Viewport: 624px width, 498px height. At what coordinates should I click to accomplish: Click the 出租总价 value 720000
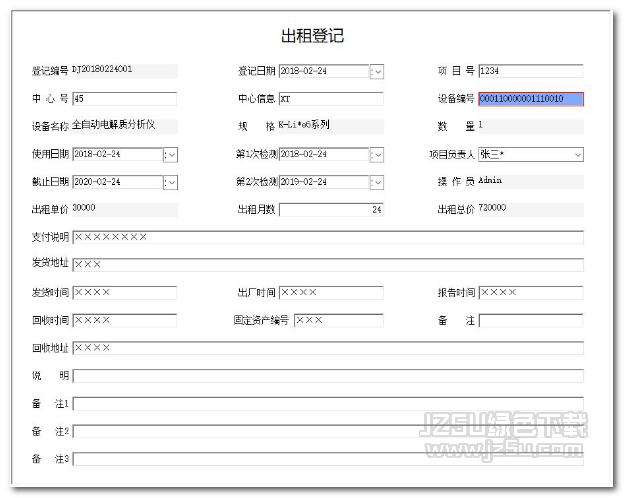(492, 208)
